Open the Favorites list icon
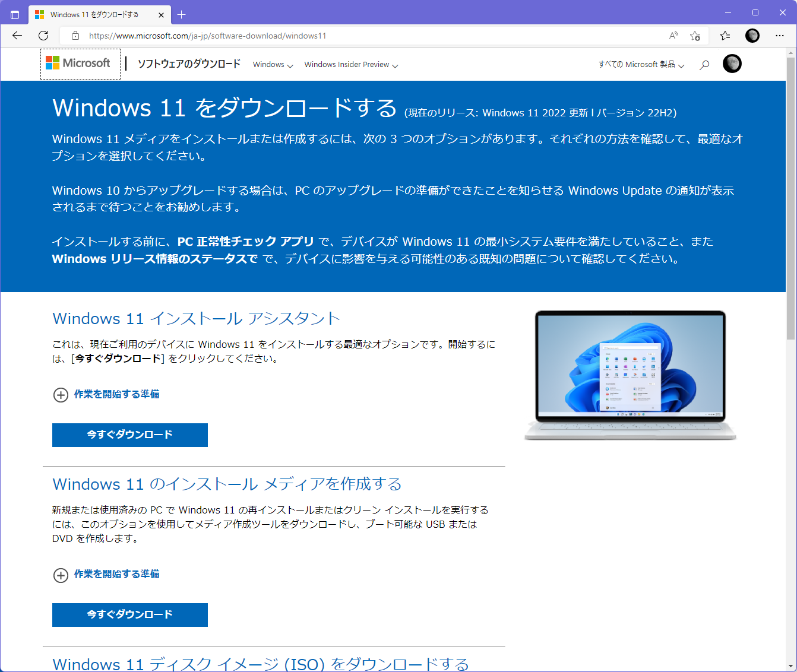 coord(725,36)
